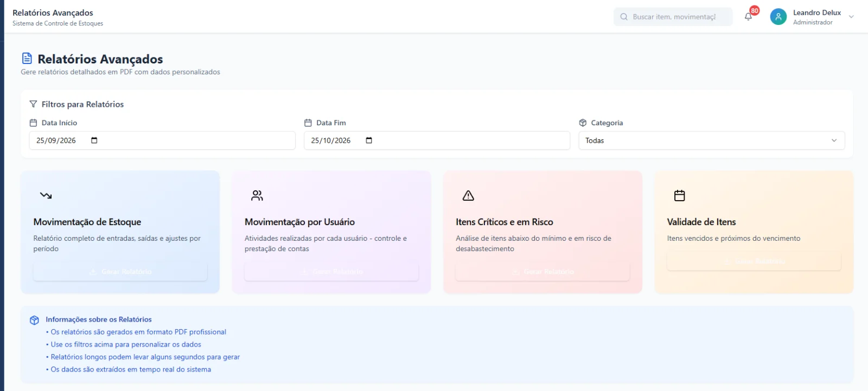Open the Data Início calendar picker icon
This screenshot has height=391, width=868.
coord(94,140)
